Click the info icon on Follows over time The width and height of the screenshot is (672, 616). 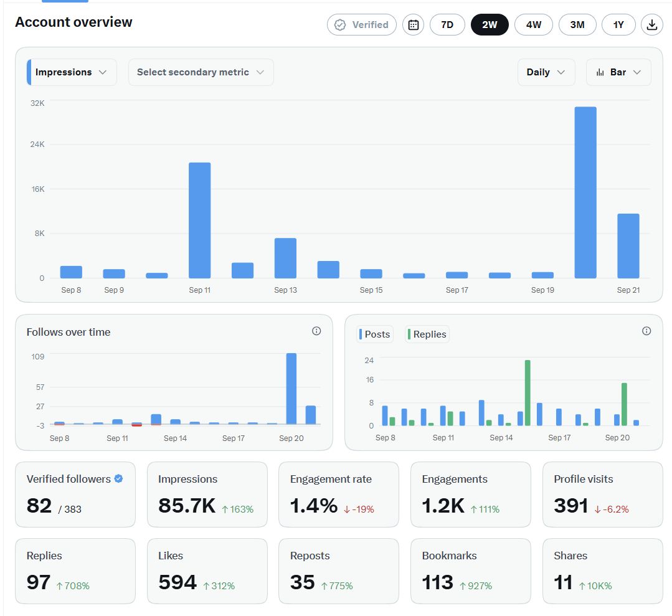tap(316, 331)
